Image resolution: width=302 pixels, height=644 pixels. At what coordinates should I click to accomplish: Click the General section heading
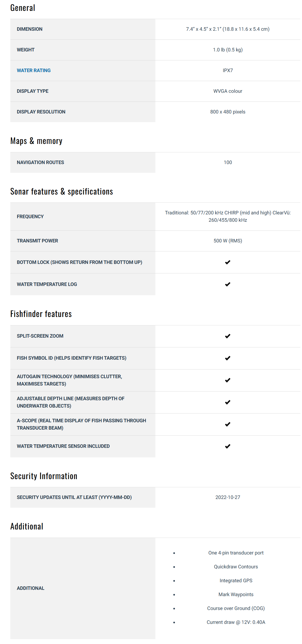click(23, 8)
